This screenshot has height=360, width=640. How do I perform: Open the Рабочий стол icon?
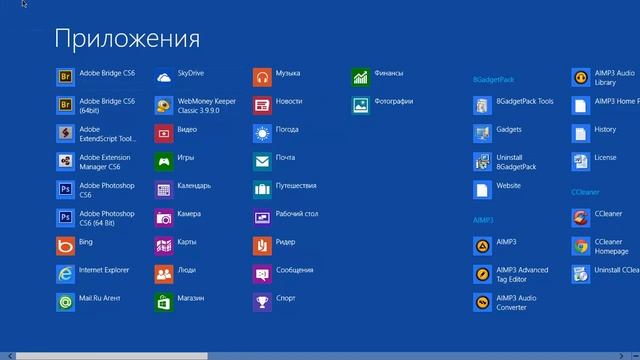coord(262,218)
